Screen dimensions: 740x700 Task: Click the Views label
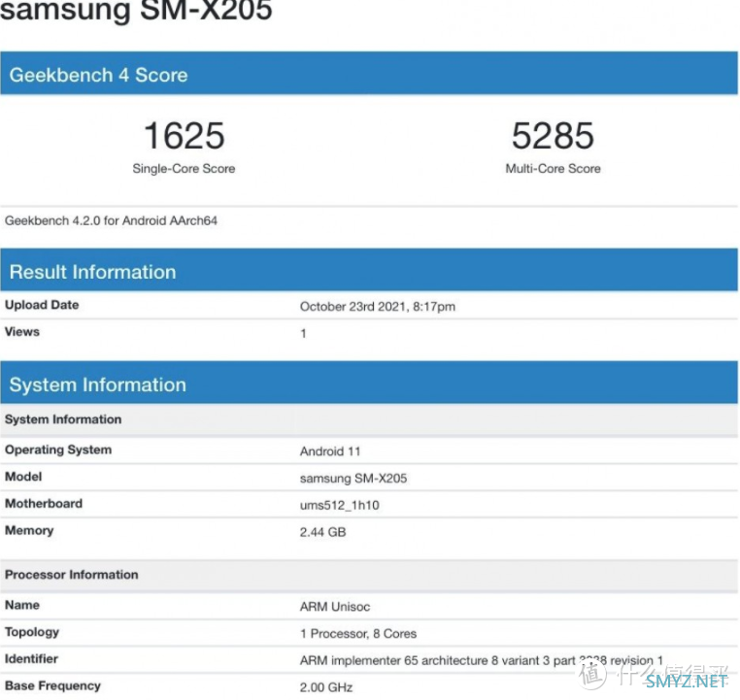[x=22, y=332]
